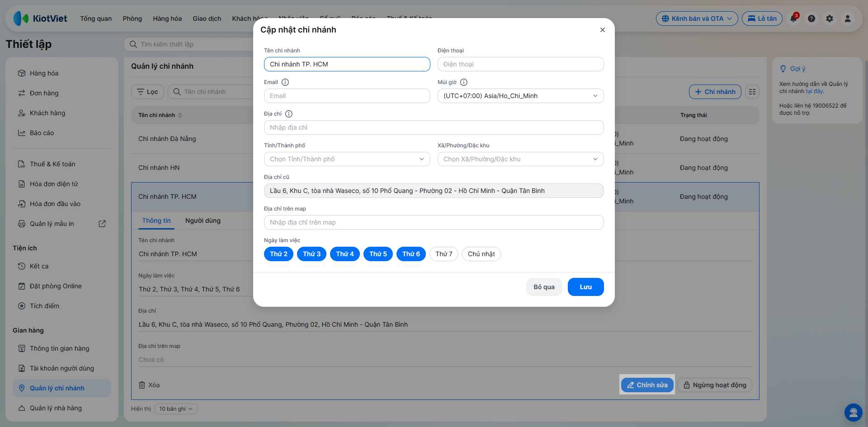Switch to the Thông tin tab
Screen dimensions: 868x427
point(156,221)
